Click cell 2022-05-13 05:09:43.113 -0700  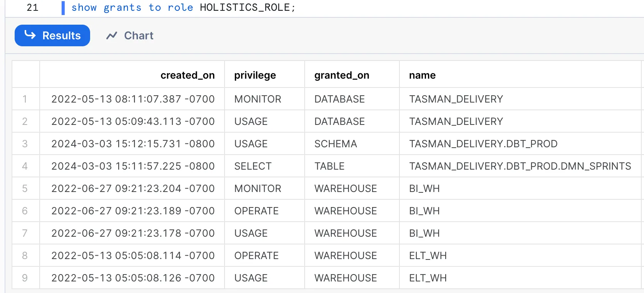point(133,121)
